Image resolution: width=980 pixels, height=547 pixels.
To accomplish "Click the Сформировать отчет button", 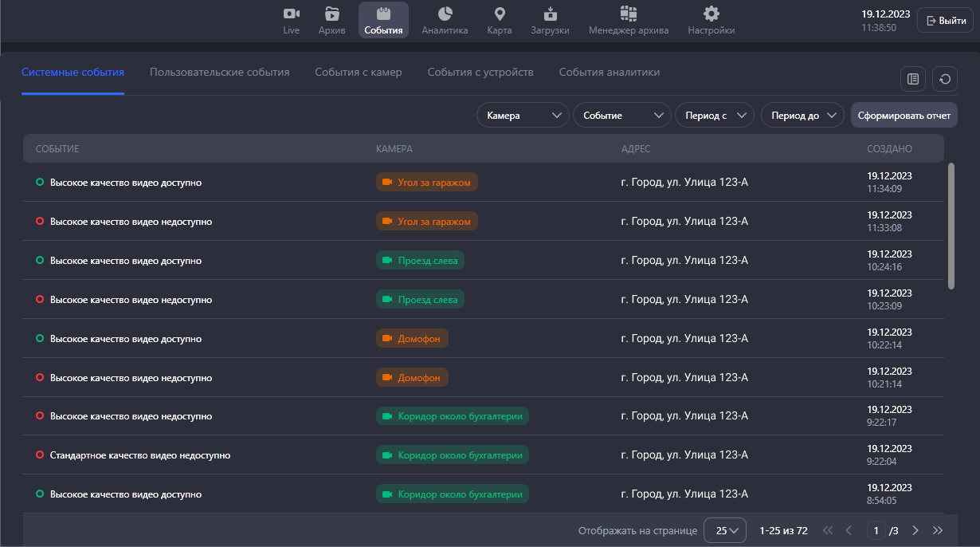I will coord(904,116).
